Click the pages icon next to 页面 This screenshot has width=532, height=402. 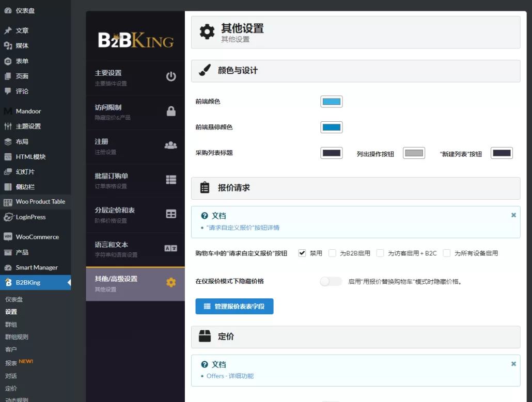(x=8, y=76)
